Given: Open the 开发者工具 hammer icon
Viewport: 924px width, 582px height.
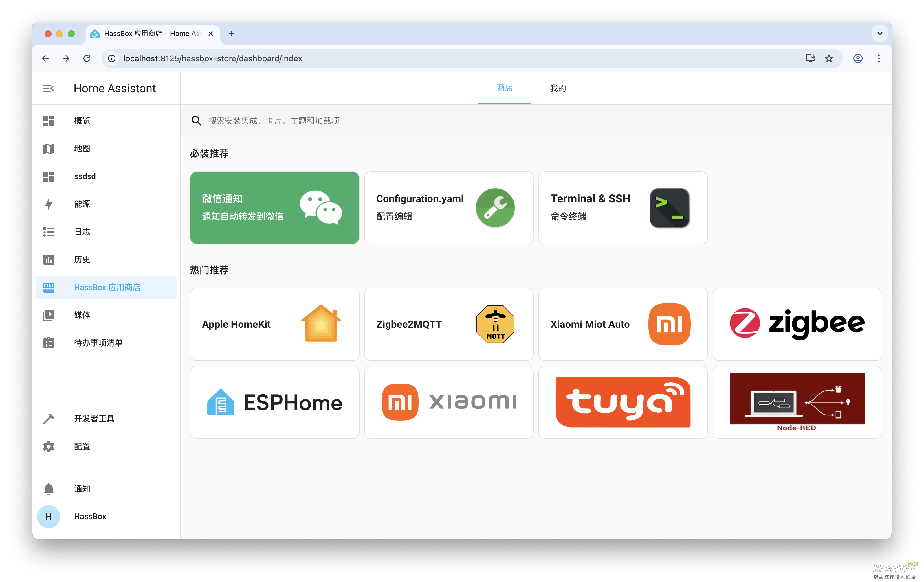Looking at the screenshot, I should pos(48,419).
